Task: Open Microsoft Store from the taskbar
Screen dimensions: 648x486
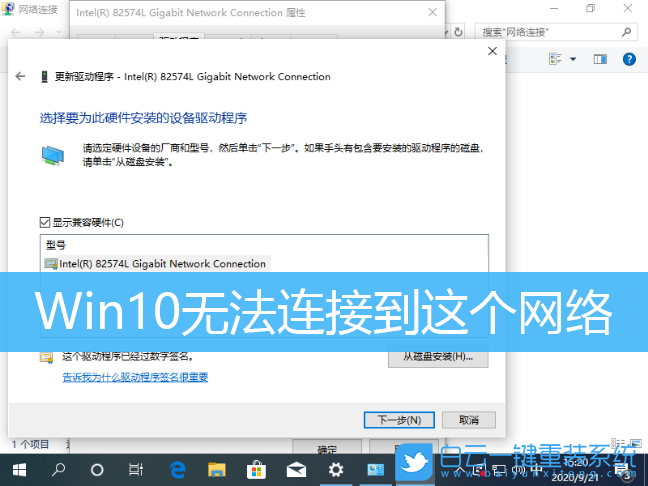Action: click(256, 470)
